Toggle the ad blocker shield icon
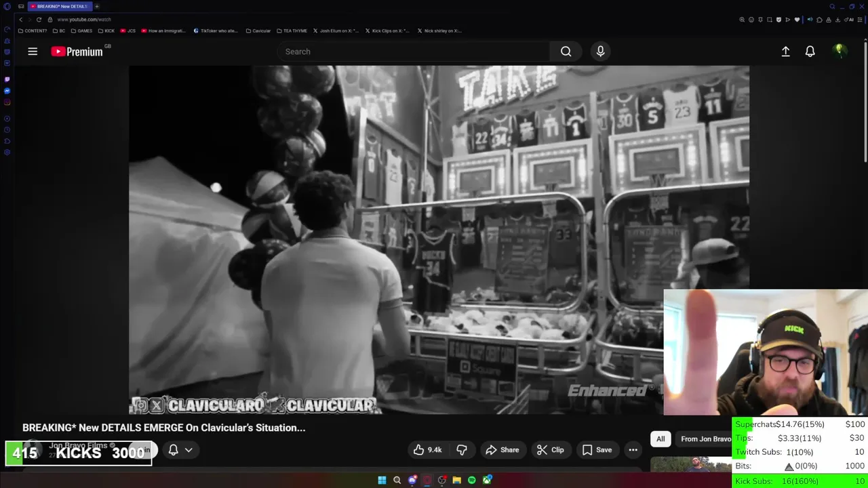The width and height of the screenshot is (868, 488). [x=778, y=20]
